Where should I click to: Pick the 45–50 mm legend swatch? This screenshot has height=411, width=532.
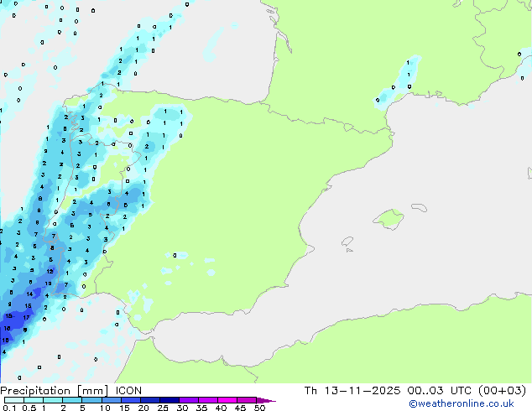(247, 400)
